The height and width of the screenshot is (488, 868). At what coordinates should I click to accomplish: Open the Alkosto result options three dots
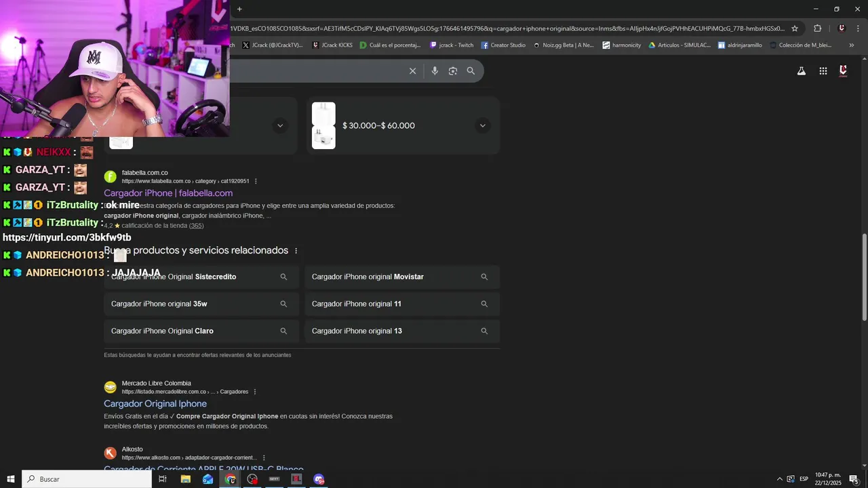[264, 457]
